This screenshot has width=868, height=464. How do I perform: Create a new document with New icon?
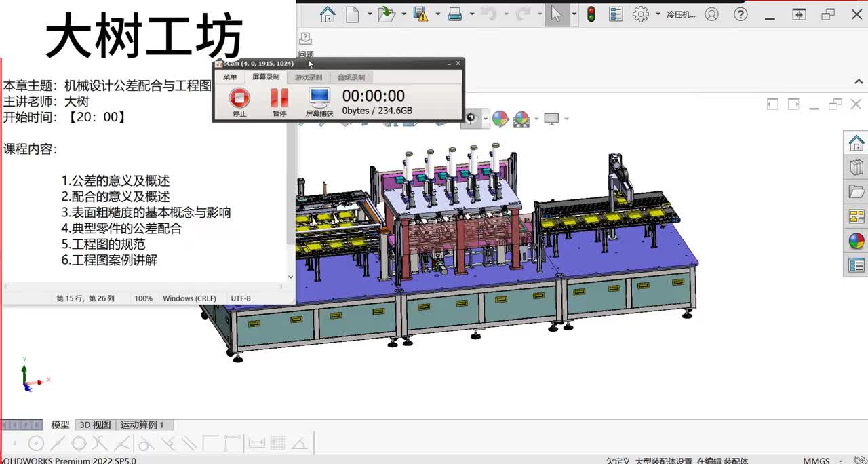pyautogui.click(x=353, y=14)
